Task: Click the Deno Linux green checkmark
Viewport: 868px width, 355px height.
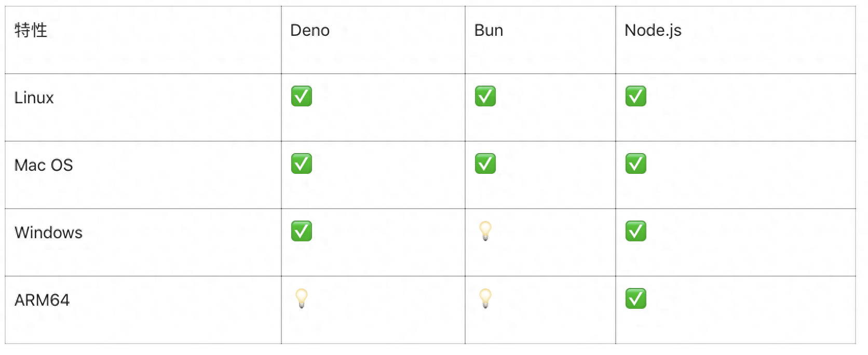Action: pyautogui.click(x=302, y=96)
